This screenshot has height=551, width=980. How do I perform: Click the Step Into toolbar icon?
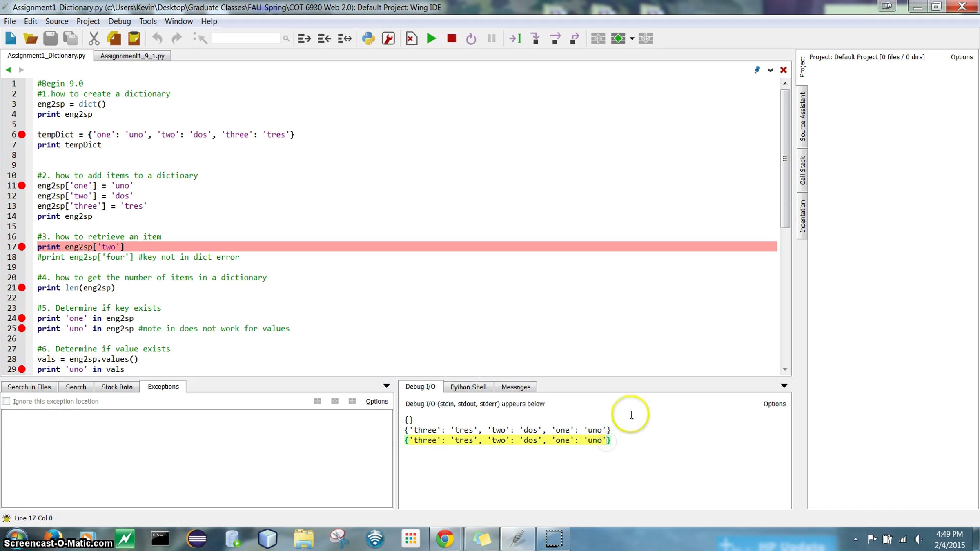pos(535,38)
